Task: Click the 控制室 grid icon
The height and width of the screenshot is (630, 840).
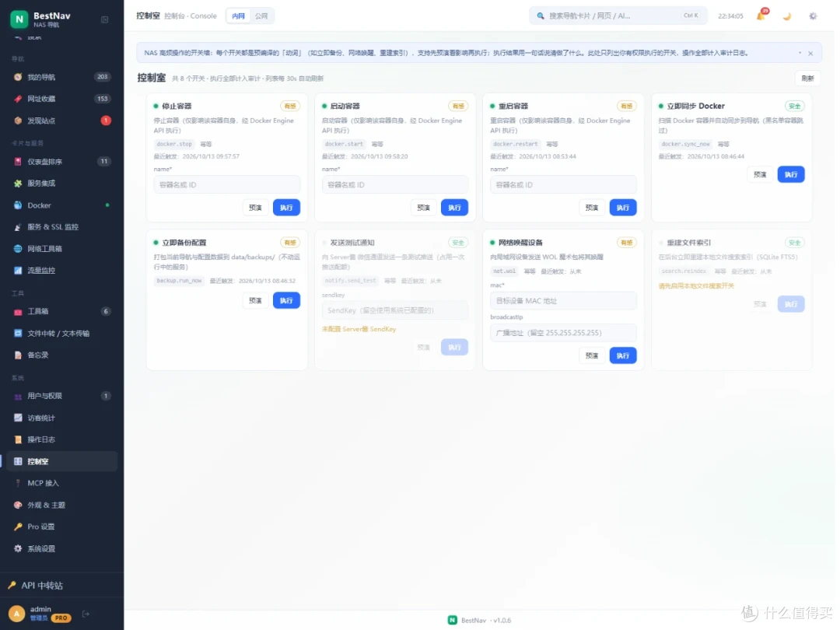Action: coord(18,461)
